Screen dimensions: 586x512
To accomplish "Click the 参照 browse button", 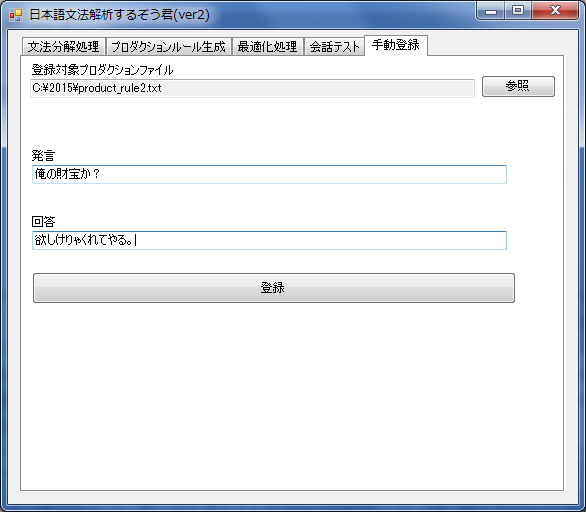I will click(x=518, y=86).
